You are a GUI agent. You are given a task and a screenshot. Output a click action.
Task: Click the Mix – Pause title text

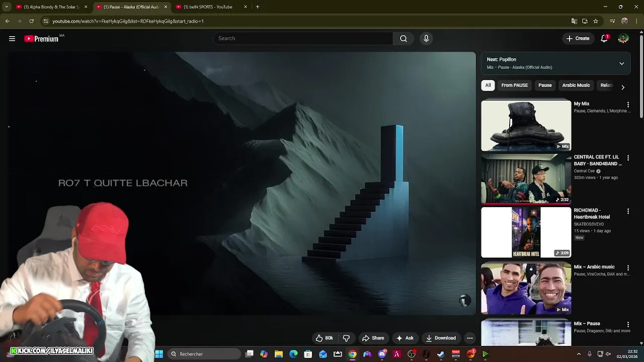click(587, 324)
